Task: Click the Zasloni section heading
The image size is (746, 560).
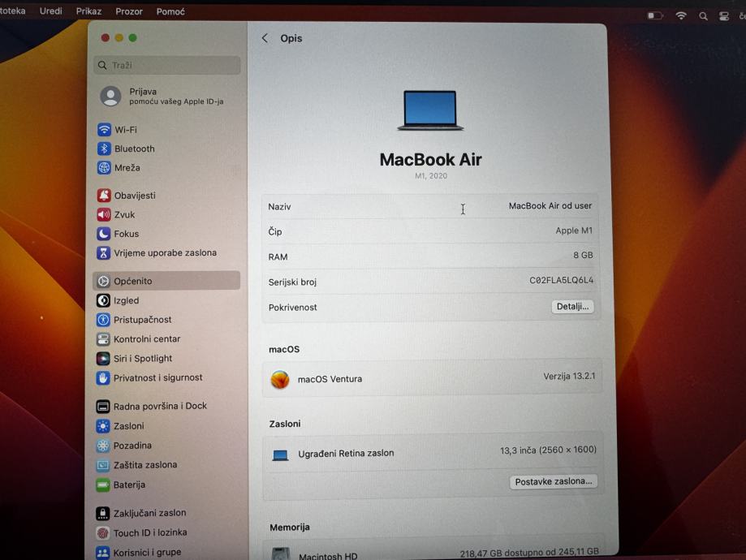Action: [285, 424]
